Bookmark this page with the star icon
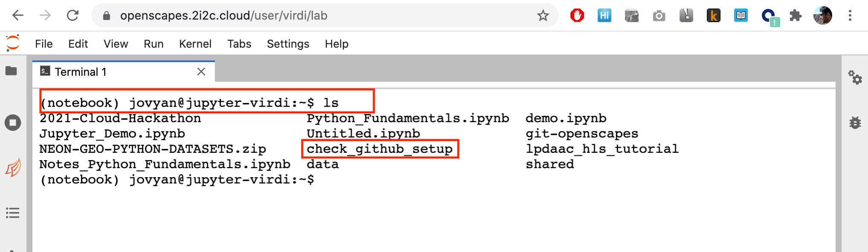The image size is (868, 252). tap(543, 16)
